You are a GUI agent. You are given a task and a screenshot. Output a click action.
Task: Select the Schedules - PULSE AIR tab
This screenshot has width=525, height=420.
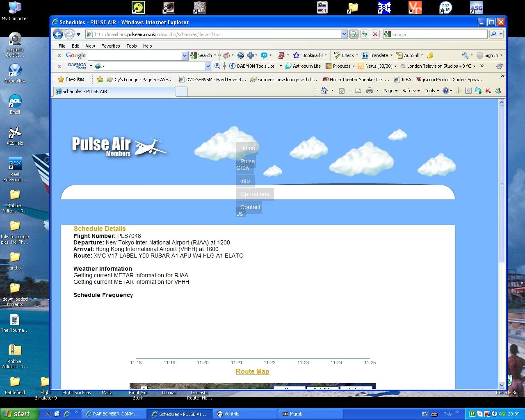pyautogui.click(x=114, y=91)
